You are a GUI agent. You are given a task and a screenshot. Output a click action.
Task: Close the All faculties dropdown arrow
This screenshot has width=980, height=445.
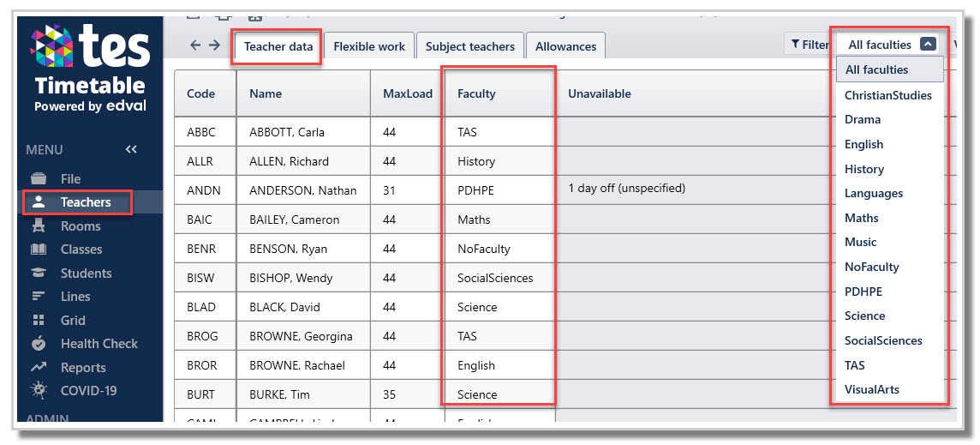928,45
